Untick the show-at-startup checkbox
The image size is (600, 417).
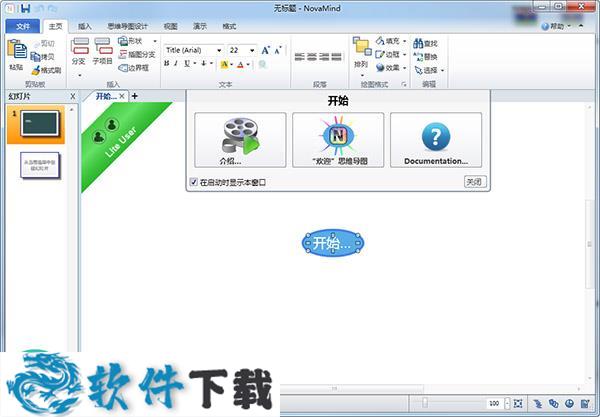pyautogui.click(x=194, y=182)
